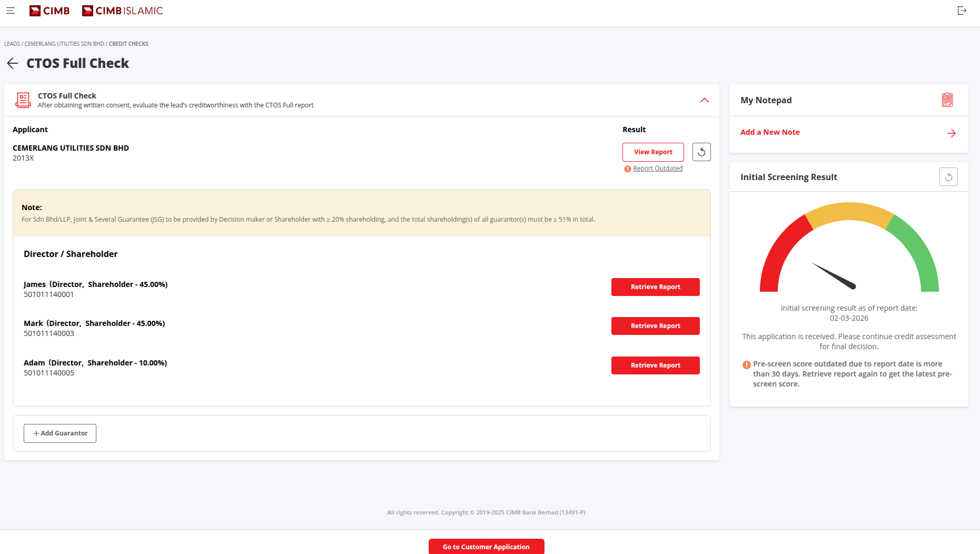Retrieve report for James
The height and width of the screenshot is (554, 980).
pos(656,287)
